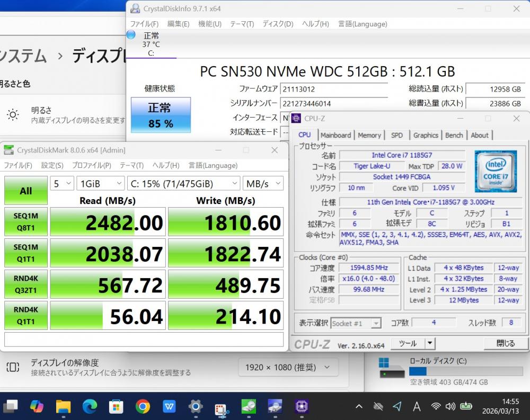Click the Local Disk C: usage bar
Image resolution: width=530 pixels, height=420 pixels.
[x=466, y=371]
